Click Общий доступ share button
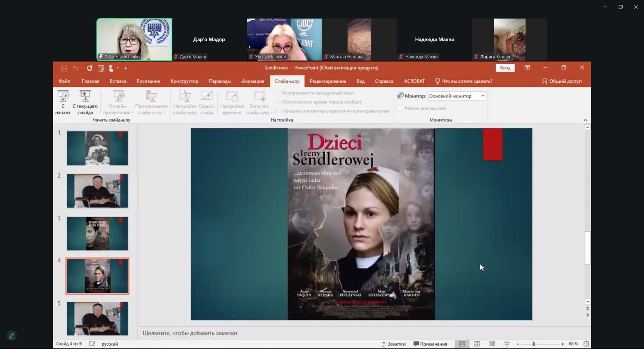 tap(561, 81)
